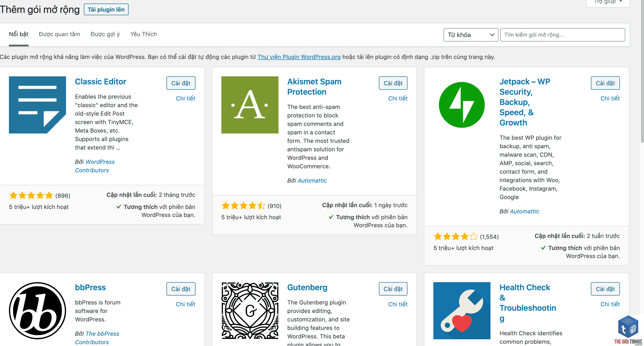Install the Jetpack plugin
This screenshot has height=346, width=644.
tap(605, 83)
